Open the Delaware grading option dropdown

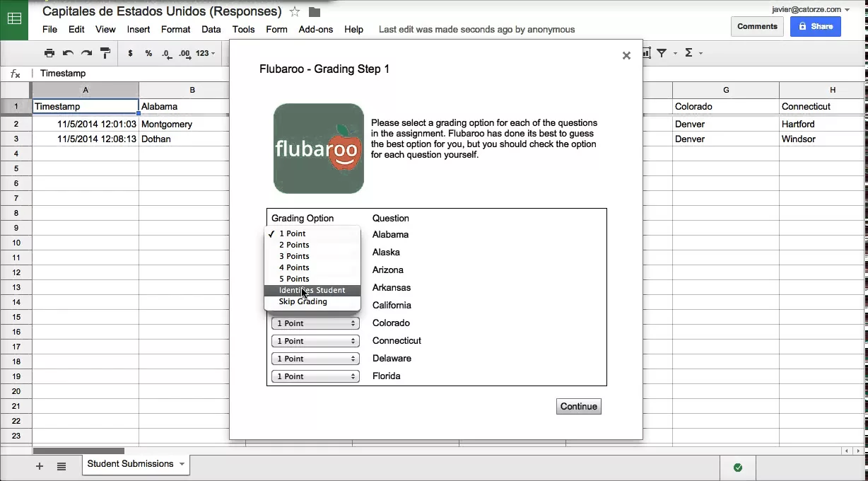315,359
